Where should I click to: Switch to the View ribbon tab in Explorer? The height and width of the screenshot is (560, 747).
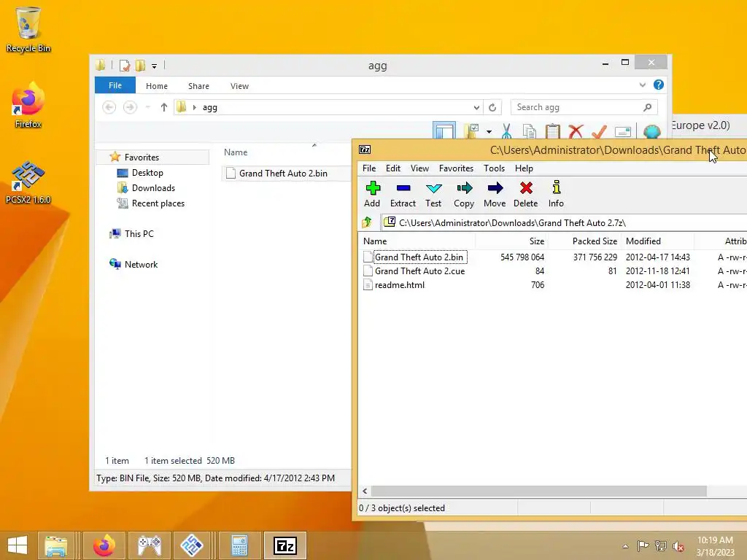(239, 86)
